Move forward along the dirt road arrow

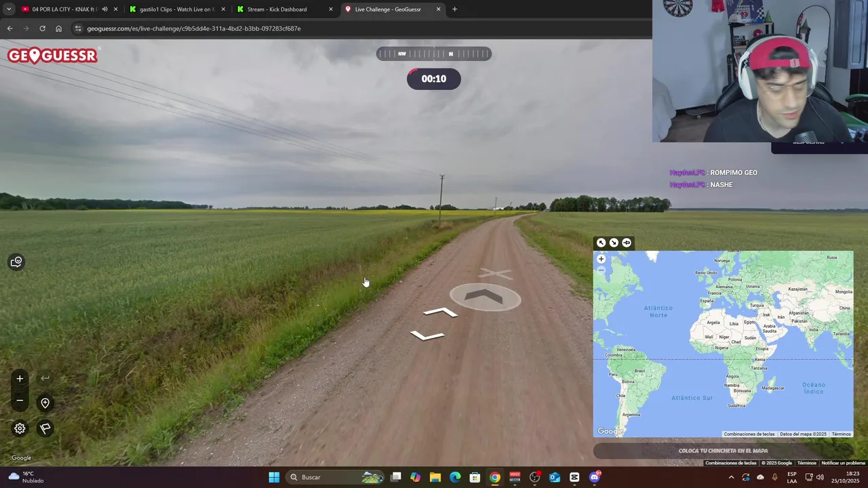pos(485,296)
